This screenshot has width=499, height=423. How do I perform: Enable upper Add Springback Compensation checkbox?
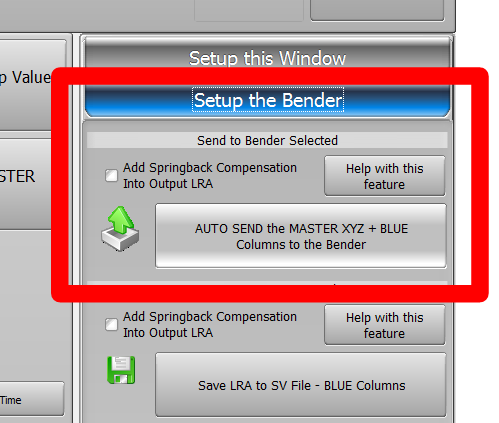[x=111, y=175]
